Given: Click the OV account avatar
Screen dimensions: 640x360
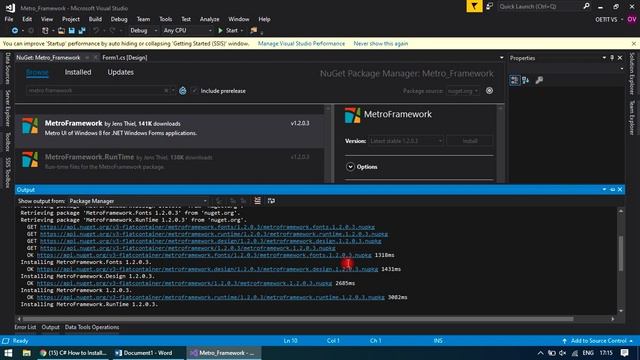Looking at the screenshot, I should 632,19.
